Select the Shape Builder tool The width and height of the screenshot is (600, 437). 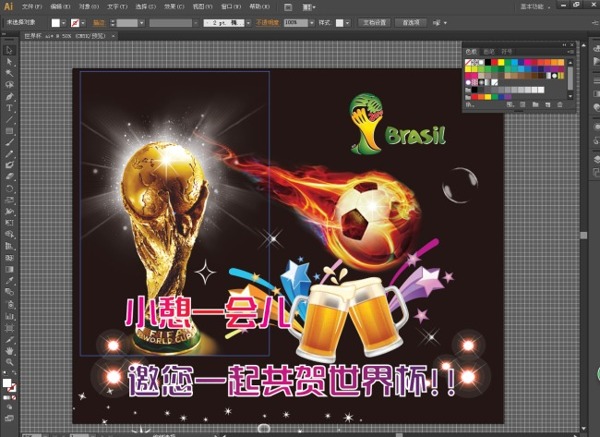click(x=9, y=235)
